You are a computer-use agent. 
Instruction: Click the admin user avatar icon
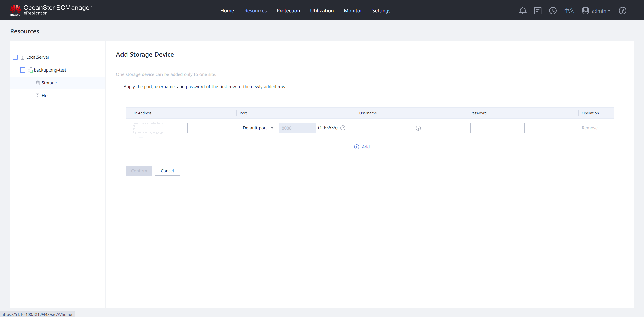(x=585, y=11)
